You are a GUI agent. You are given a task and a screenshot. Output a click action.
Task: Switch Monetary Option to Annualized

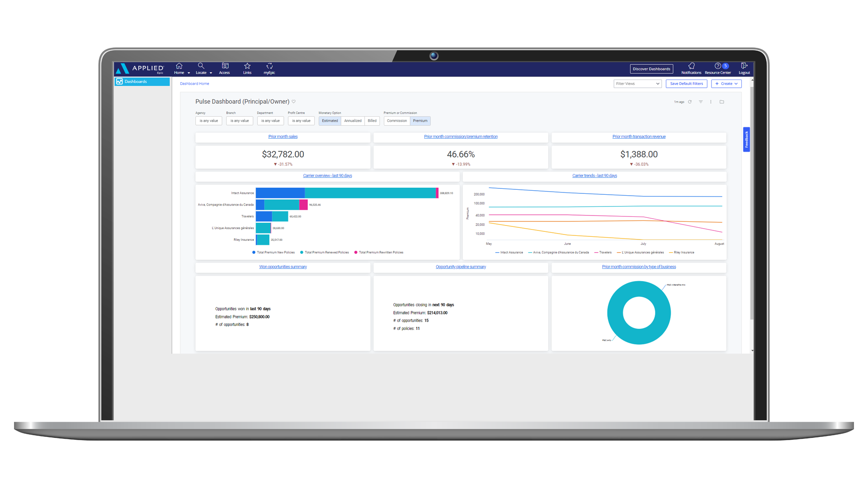click(x=353, y=121)
